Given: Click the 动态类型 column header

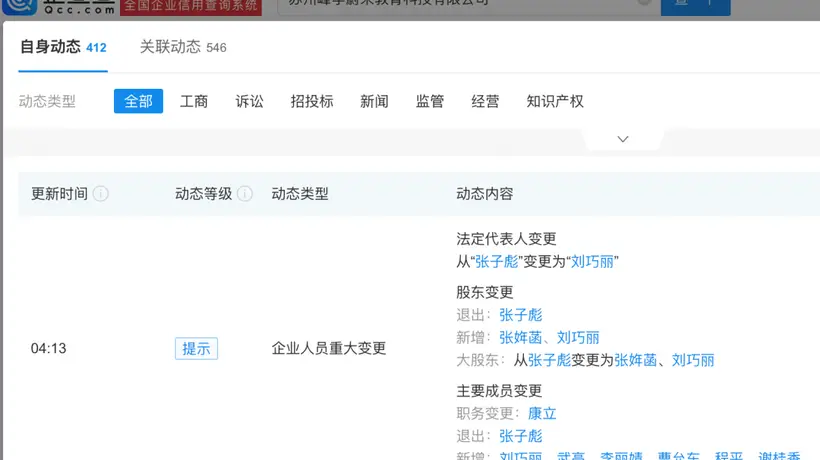Looking at the screenshot, I should [x=300, y=194].
